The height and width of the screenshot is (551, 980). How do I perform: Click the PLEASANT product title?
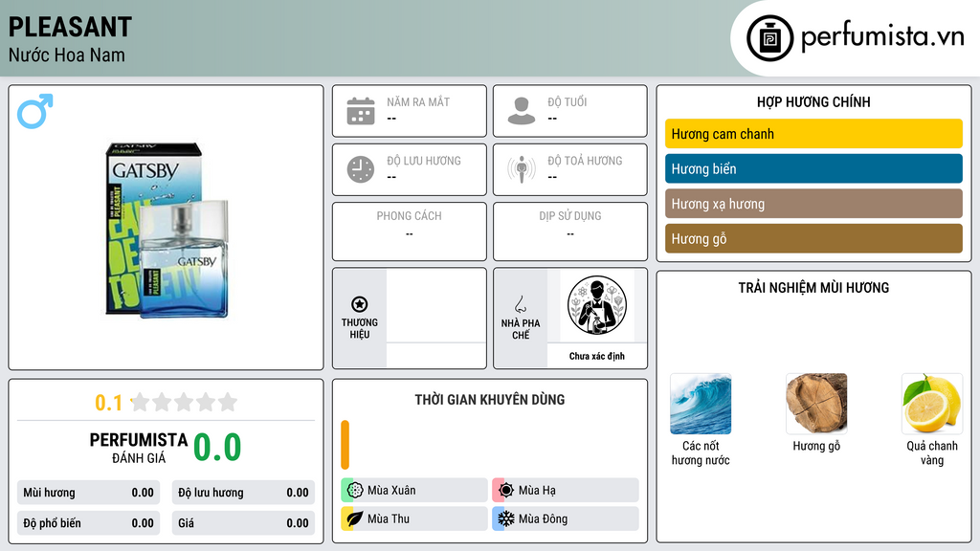click(70, 27)
